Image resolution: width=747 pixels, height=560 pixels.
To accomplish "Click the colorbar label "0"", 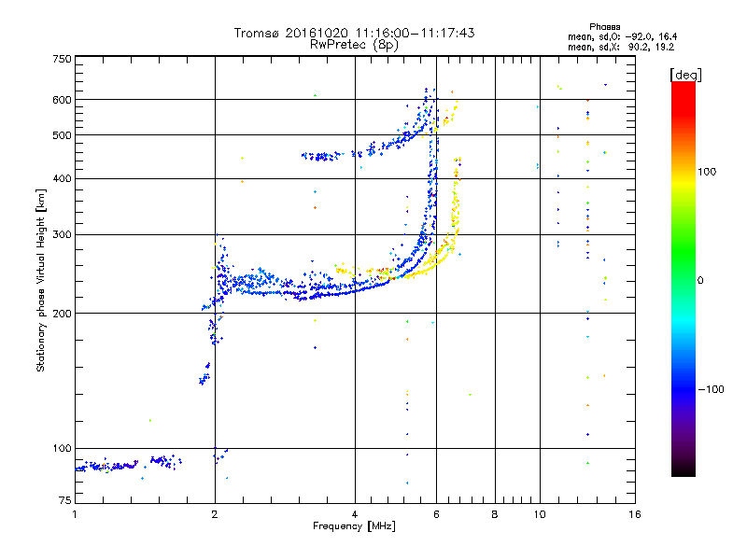I will (700, 280).
